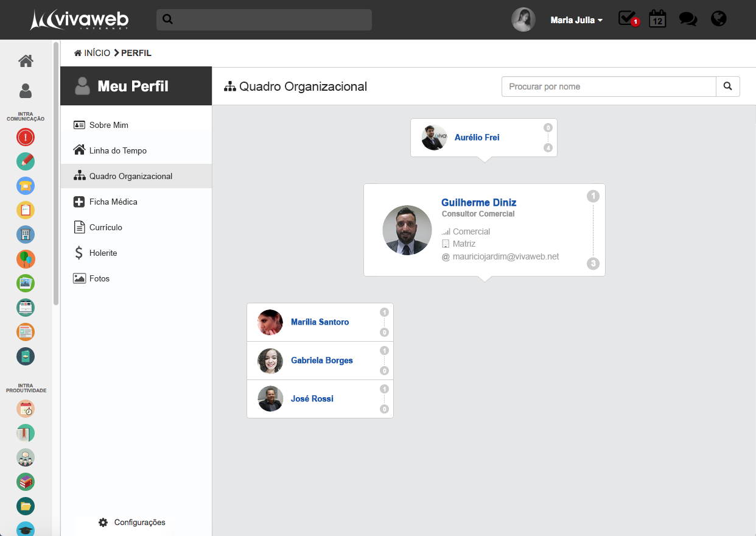Open the yellow telephone sidebar icon
The width and height of the screenshot is (756, 536).
tap(26, 186)
